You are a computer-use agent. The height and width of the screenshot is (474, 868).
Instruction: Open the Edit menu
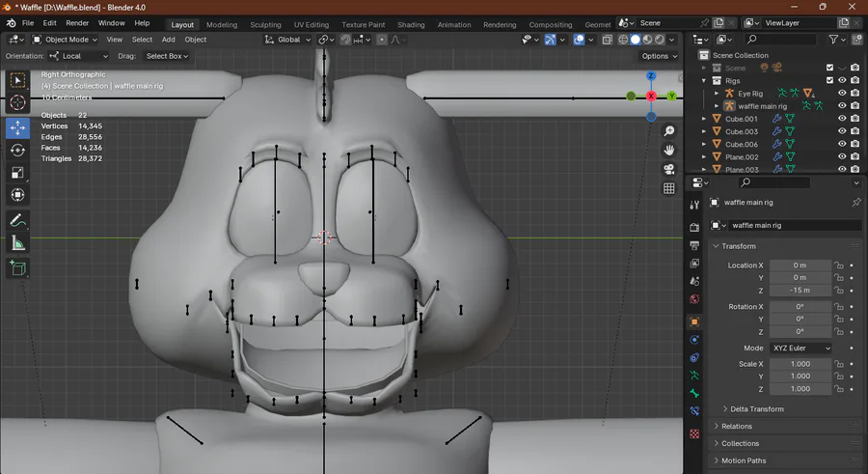coord(50,23)
